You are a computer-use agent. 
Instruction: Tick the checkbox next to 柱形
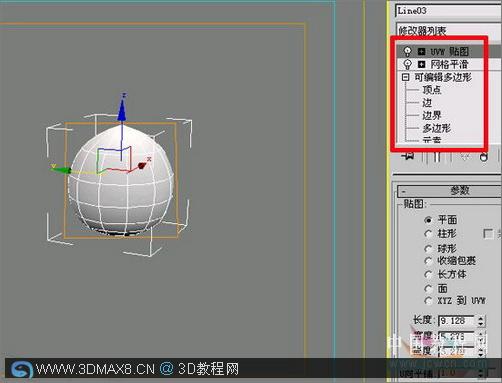coord(488,234)
